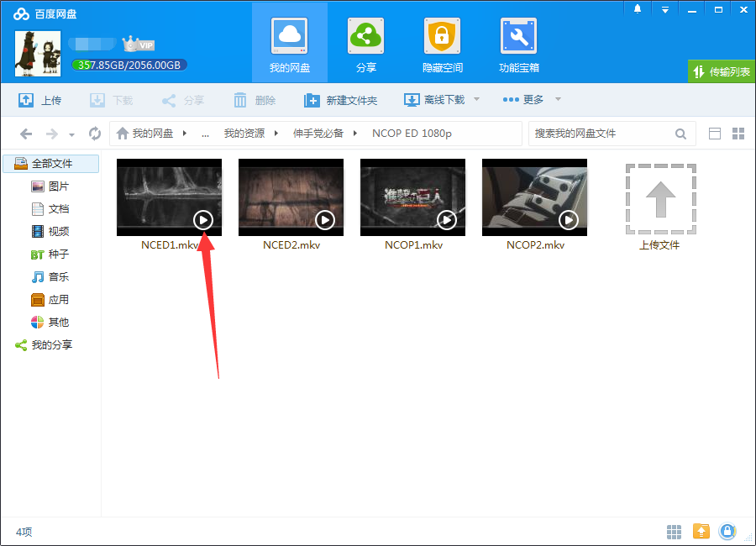Click the user avatar picture

click(x=38, y=54)
